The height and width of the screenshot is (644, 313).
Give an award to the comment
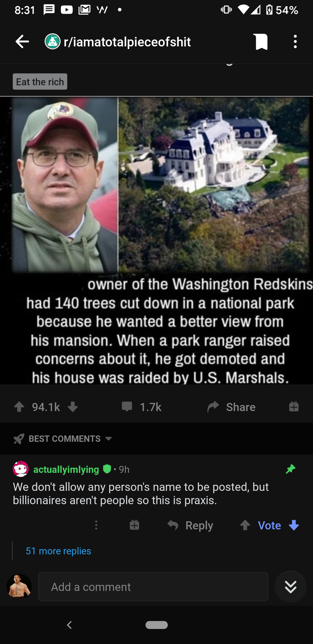[x=134, y=525]
